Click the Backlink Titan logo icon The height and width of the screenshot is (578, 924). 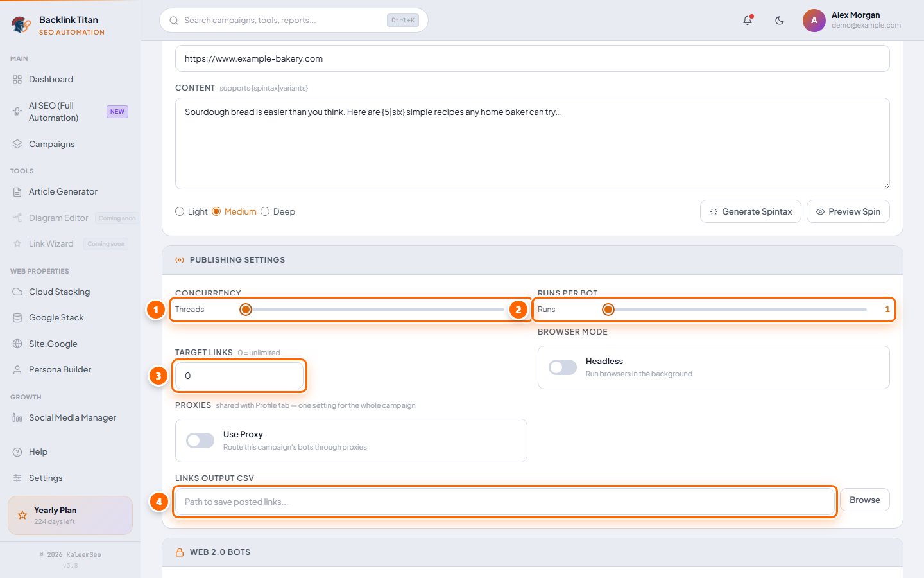(x=21, y=25)
